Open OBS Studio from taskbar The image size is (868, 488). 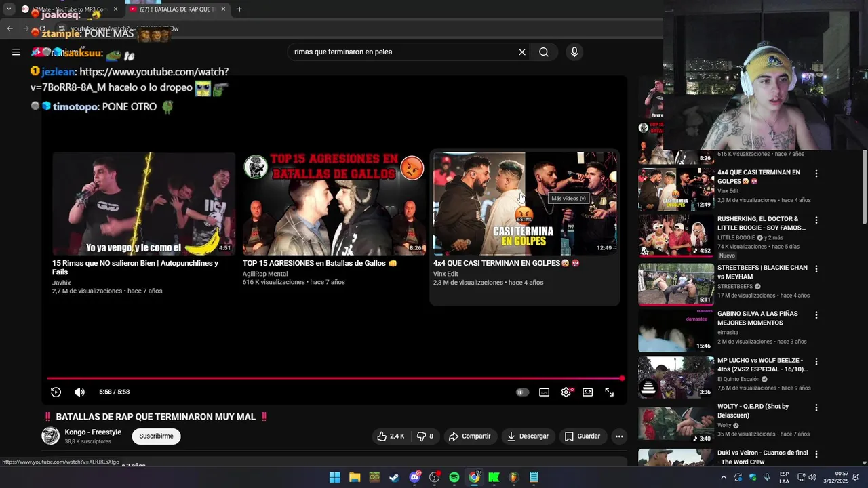[x=434, y=477]
